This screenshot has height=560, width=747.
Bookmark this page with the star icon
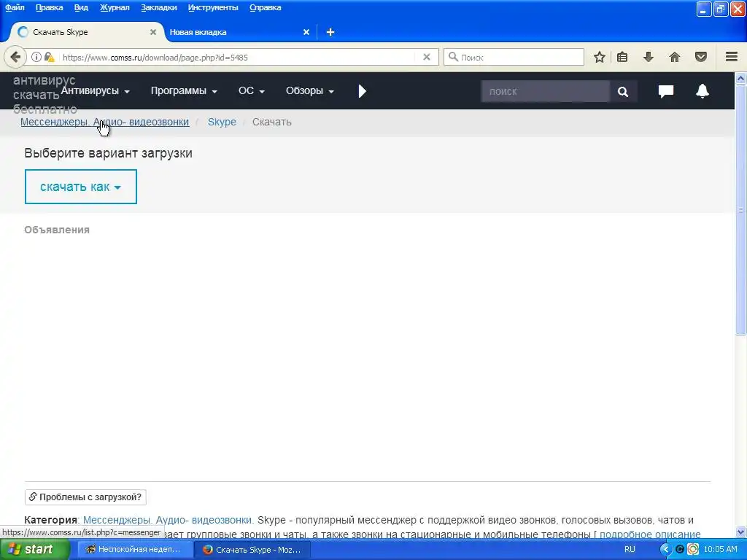tap(600, 57)
